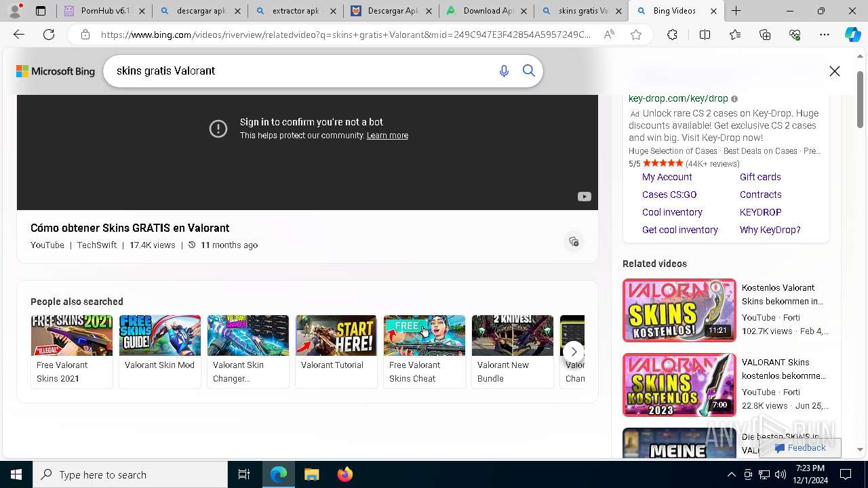
Task: Open the Contracts link
Action: click(x=761, y=195)
